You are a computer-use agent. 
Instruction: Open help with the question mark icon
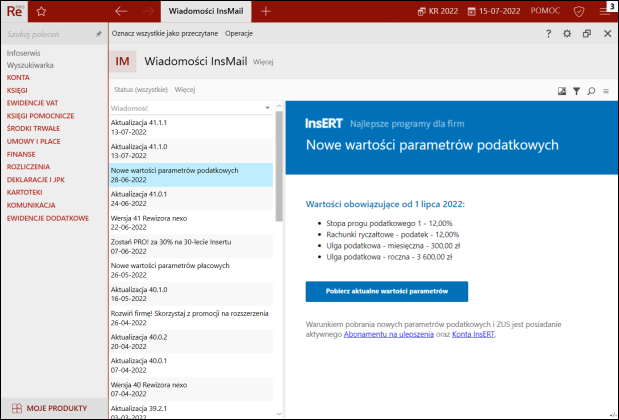[x=548, y=34]
